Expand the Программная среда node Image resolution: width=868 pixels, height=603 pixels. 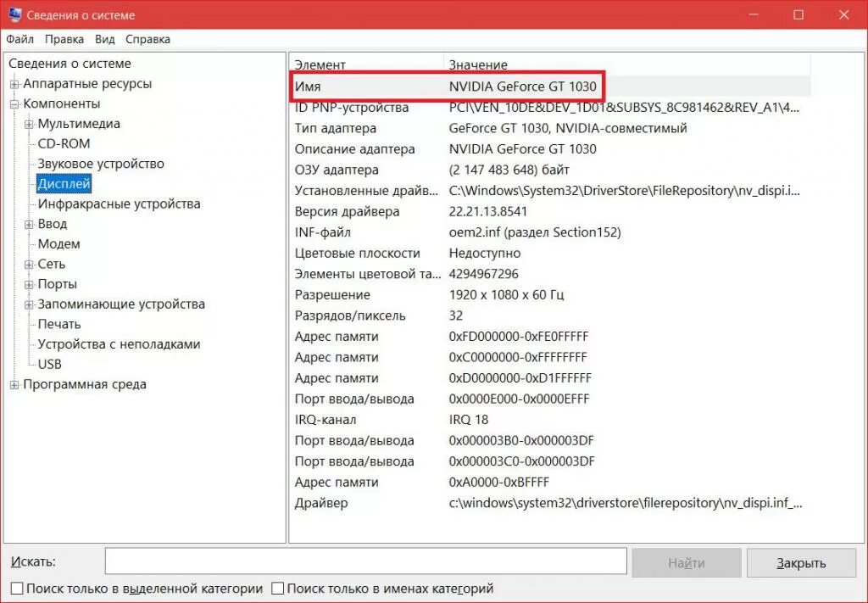(14, 385)
